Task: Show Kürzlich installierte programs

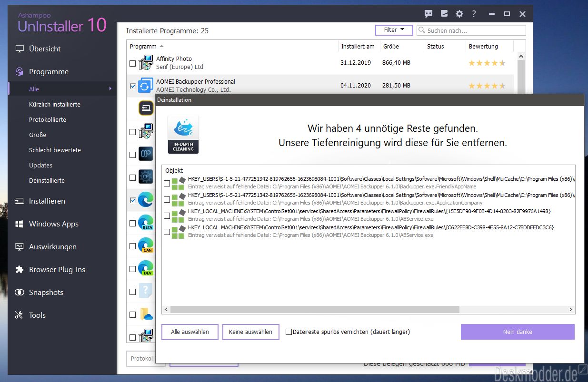Action: (x=55, y=104)
